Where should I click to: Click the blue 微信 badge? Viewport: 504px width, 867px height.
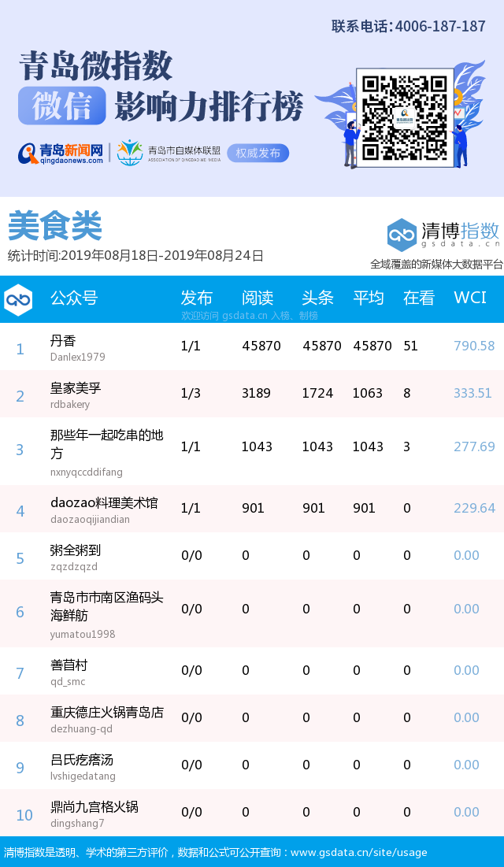coord(61,106)
